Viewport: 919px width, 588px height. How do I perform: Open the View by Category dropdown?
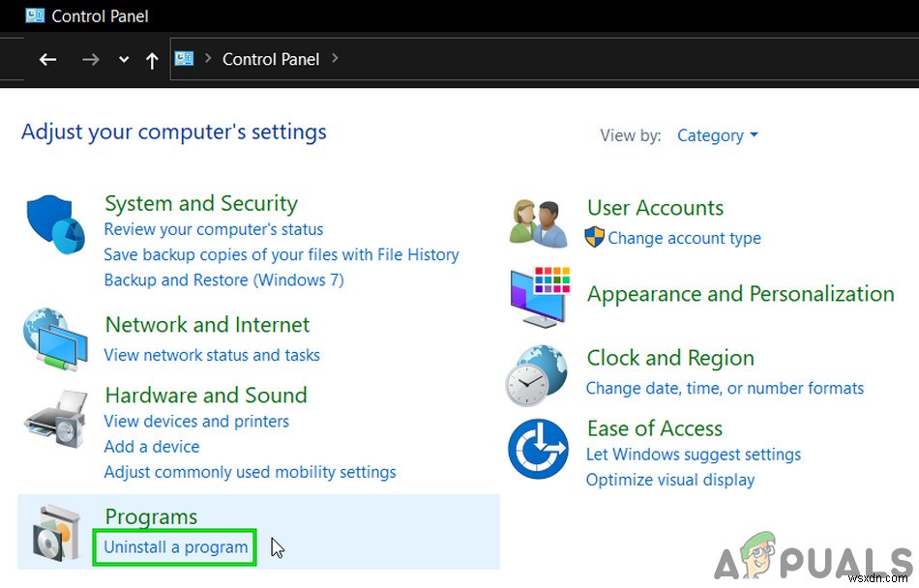coord(718,135)
